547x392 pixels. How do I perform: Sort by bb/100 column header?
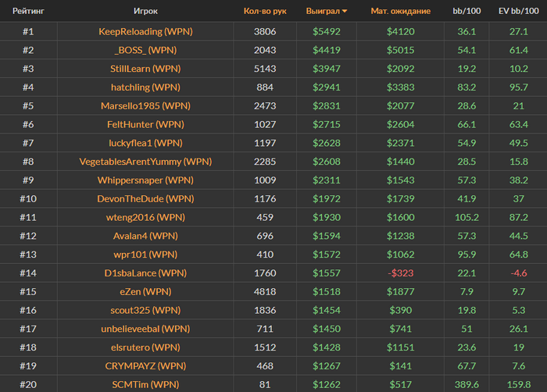pos(467,12)
